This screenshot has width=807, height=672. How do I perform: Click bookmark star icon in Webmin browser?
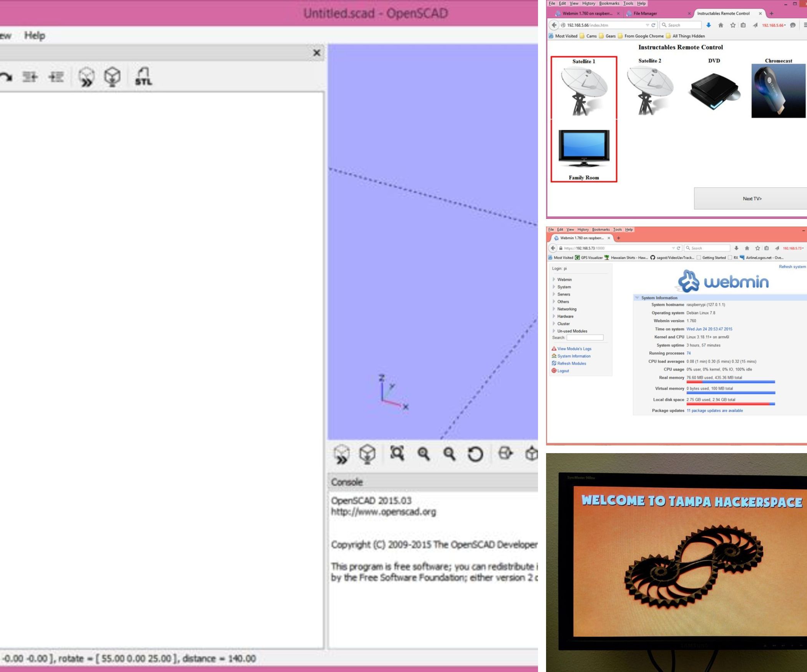coord(757,248)
